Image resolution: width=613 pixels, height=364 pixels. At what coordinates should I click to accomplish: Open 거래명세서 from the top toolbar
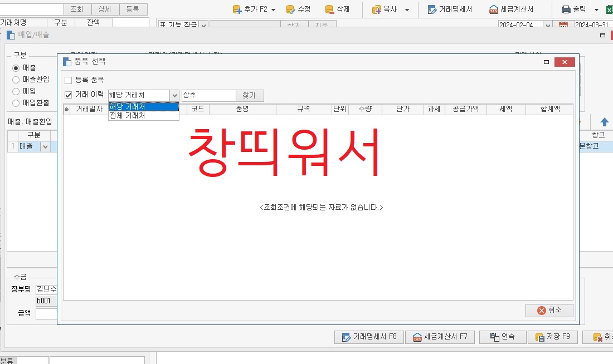tap(450, 9)
